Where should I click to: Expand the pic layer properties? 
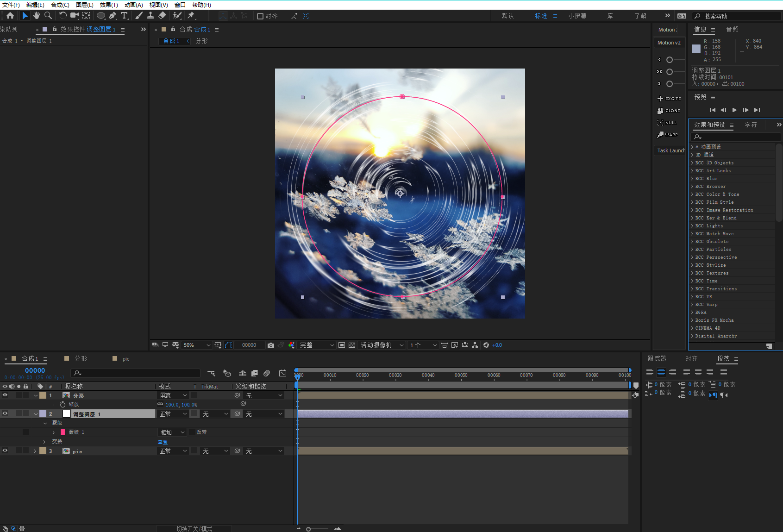pyautogui.click(x=35, y=451)
